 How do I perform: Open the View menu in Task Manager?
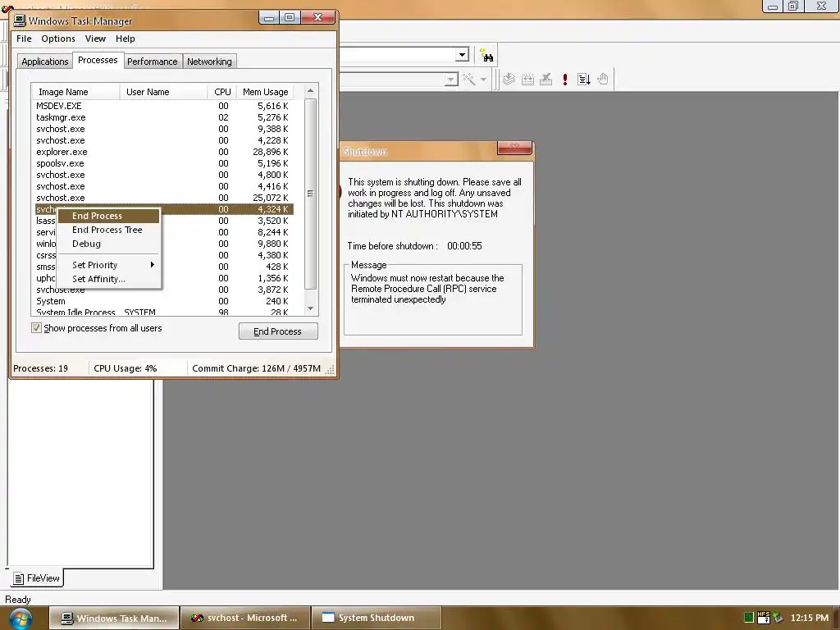point(95,39)
